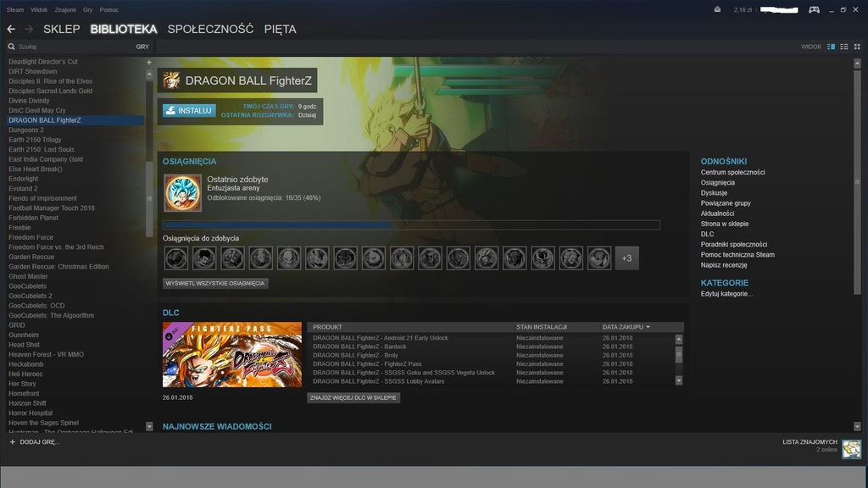Viewport: 868px width, 488px height.
Task: Open the Pomoc menu
Action: (x=109, y=10)
